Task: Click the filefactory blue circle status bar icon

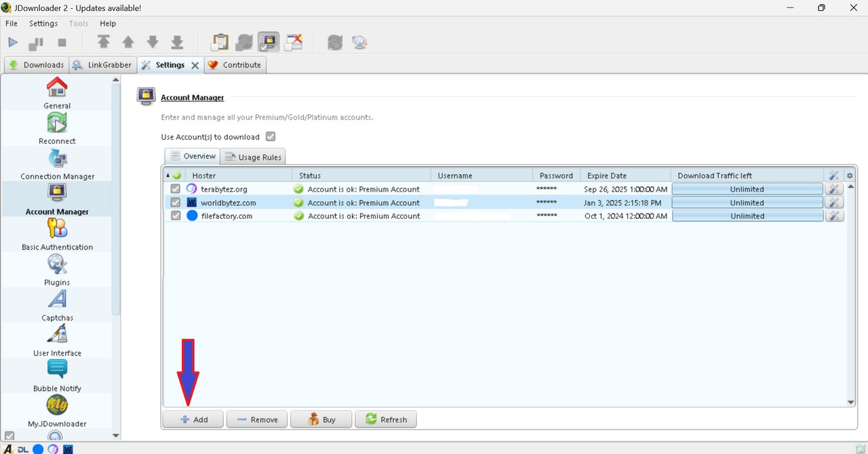Action: pyautogui.click(x=38, y=449)
